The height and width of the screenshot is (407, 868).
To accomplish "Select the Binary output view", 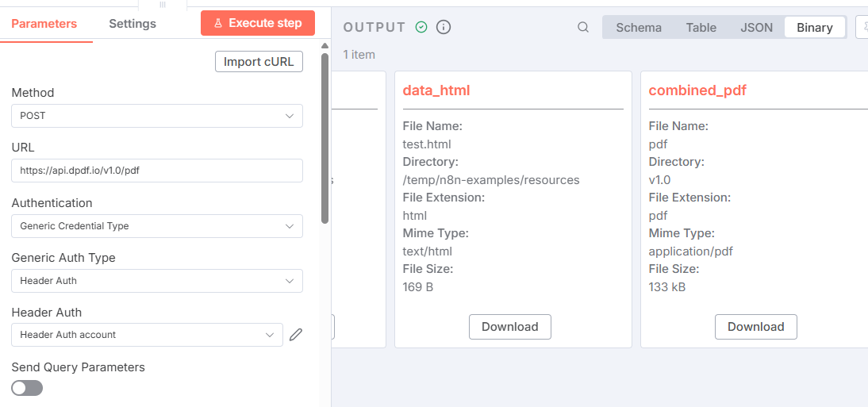I will tap(815, 27).
